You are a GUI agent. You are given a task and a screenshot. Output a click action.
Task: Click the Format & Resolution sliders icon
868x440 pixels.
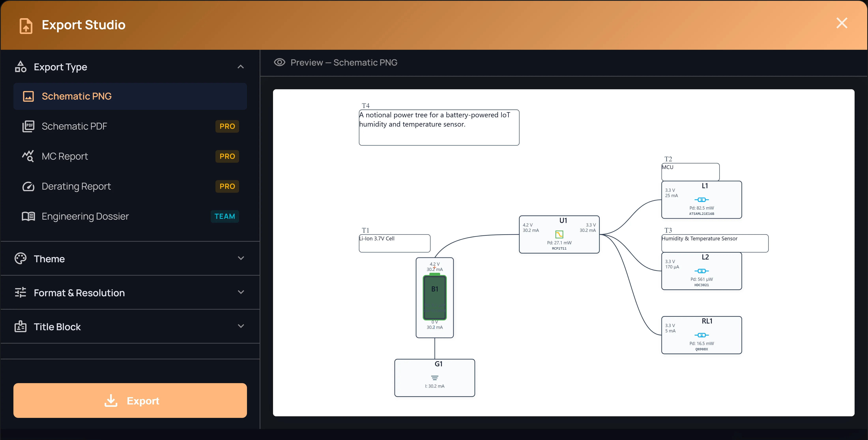[x=21, y=292]
